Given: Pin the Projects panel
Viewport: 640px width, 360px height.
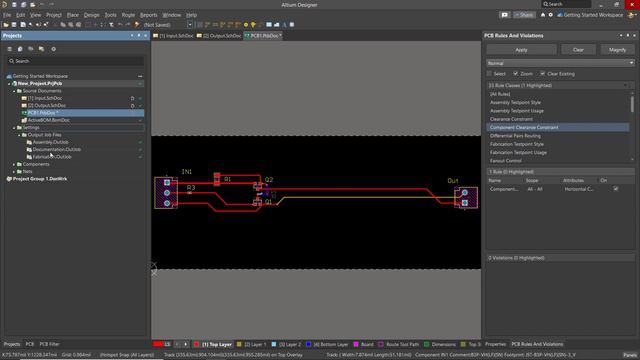Looking at the screenshot, I should click(139, 36).
